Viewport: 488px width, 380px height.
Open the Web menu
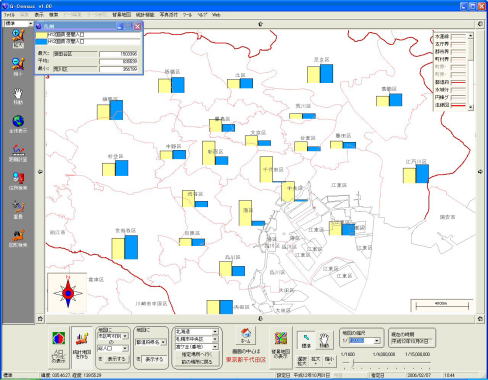[216, 15]
